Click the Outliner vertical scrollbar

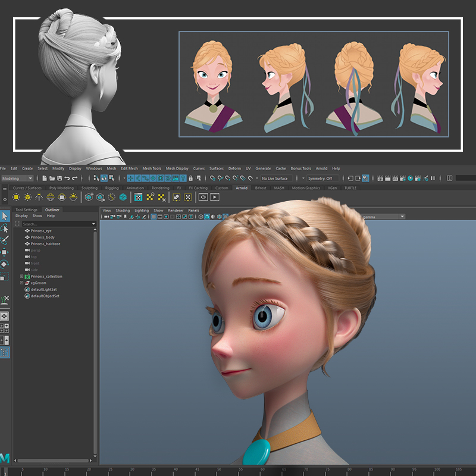pos(95,343)
